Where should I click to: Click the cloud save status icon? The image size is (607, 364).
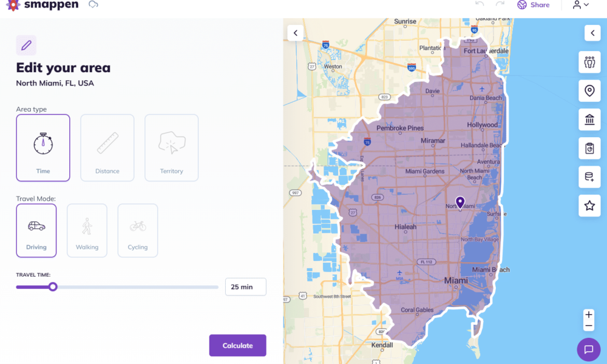pyautogui.click(x=93, y=5)
